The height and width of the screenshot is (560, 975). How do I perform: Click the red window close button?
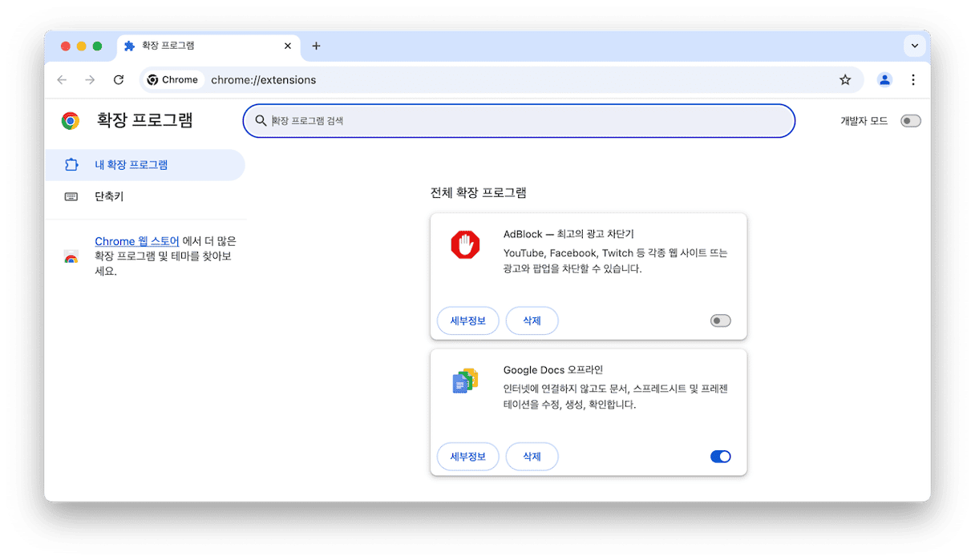[66, 46]
